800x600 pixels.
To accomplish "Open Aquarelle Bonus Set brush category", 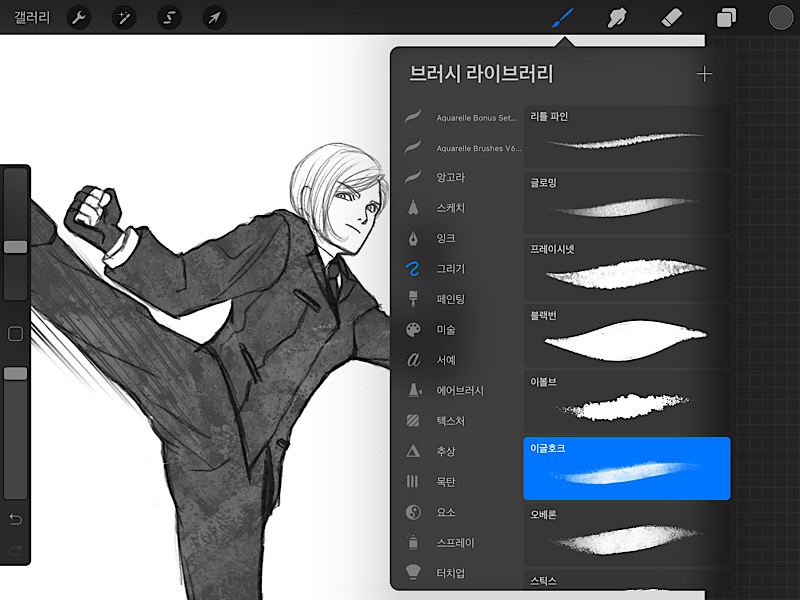I will pyautogui.click(x=462, y=117).
